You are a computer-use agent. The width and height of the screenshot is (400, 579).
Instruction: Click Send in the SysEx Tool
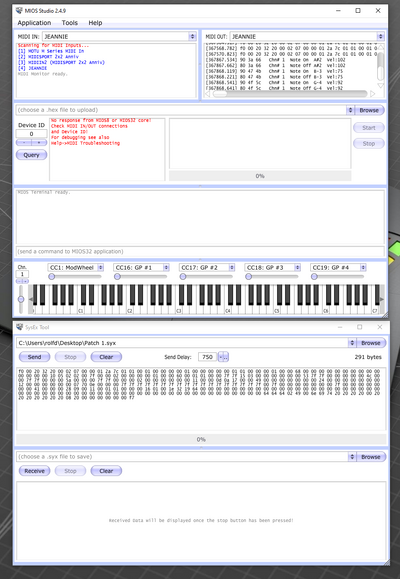(34, 357)
